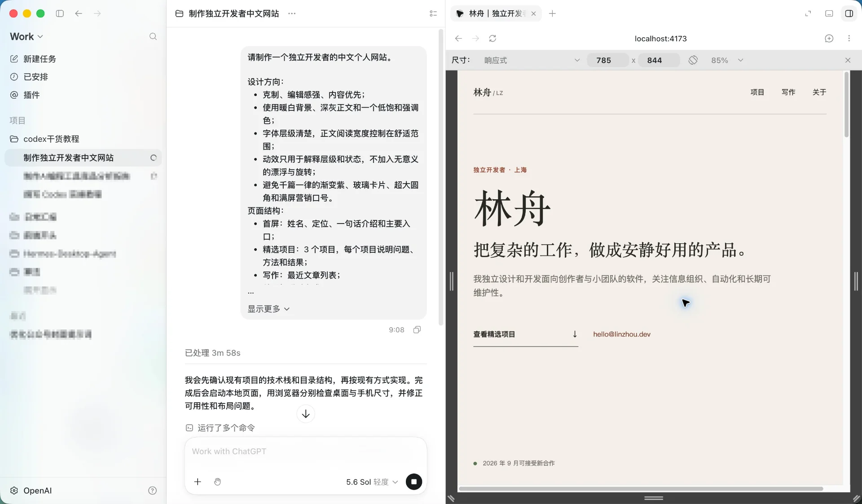Go forward using the app's forward arrow
The width and height of the screenshot is (862, 504).
[97, 13]
